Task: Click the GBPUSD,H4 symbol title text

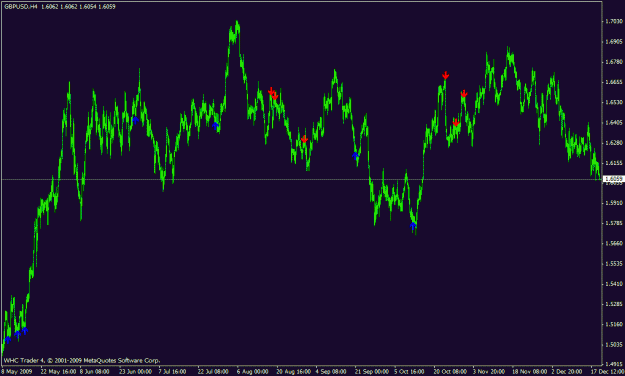Action: 21,7
